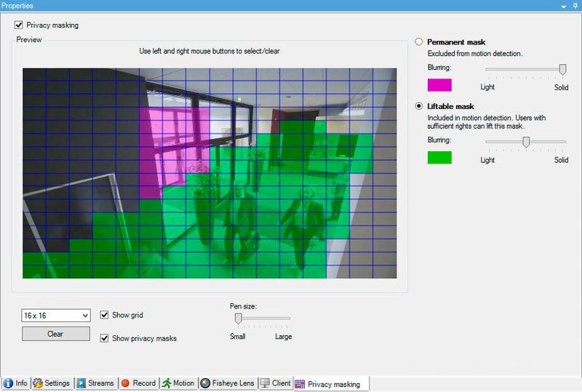
Task: Toggle the Show grid checkbox
Action: click(x=104, y=315)
